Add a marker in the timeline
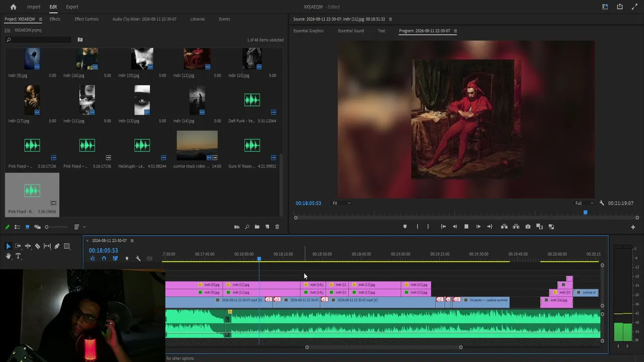This screenshot has width=644, height=362. 127,258
